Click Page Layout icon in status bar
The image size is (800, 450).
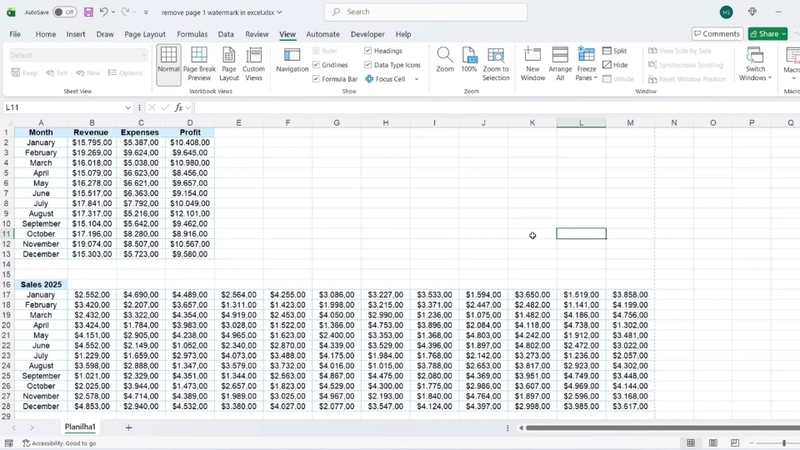coord(713,443)
